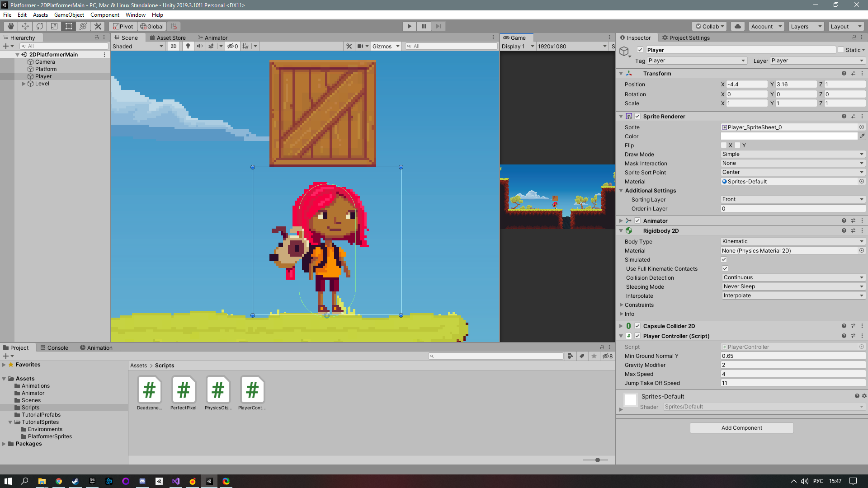
Task: Toggle 2D view mode in Scene
Action: tap(174, 46)
